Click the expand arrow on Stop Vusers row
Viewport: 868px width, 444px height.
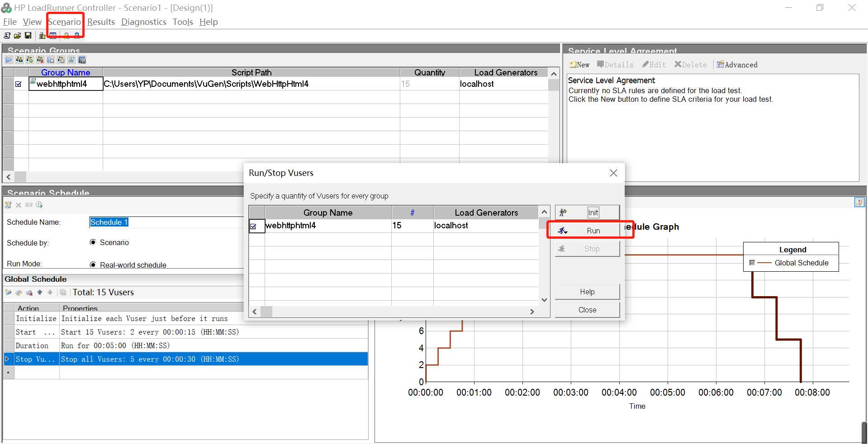point(7,359)
